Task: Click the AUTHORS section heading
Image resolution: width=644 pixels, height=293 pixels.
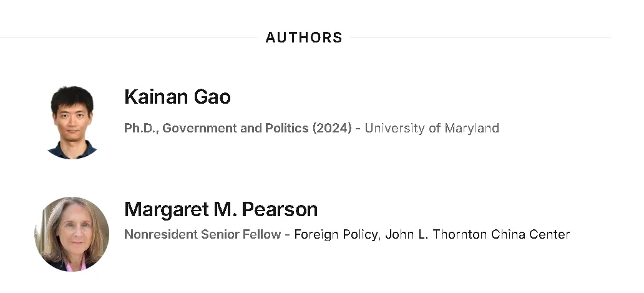Action: [x=304, y=37]
